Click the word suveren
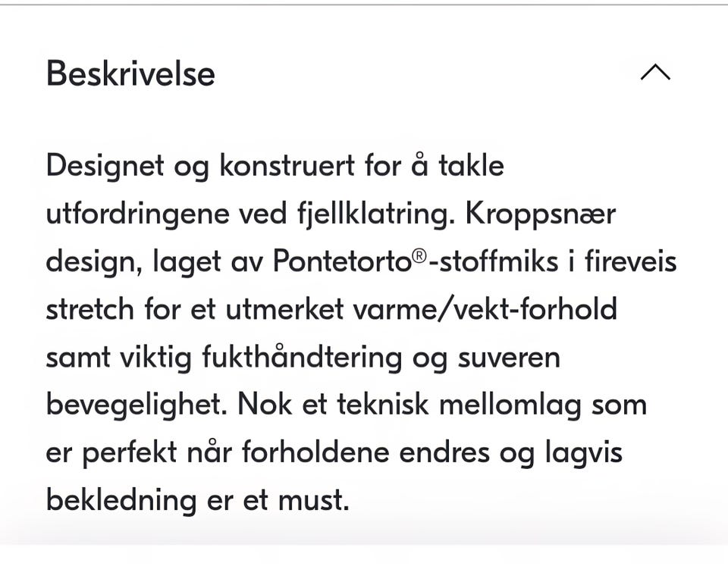Image resolution: width=728 pixels, height=566 pixels. point(509,358)
